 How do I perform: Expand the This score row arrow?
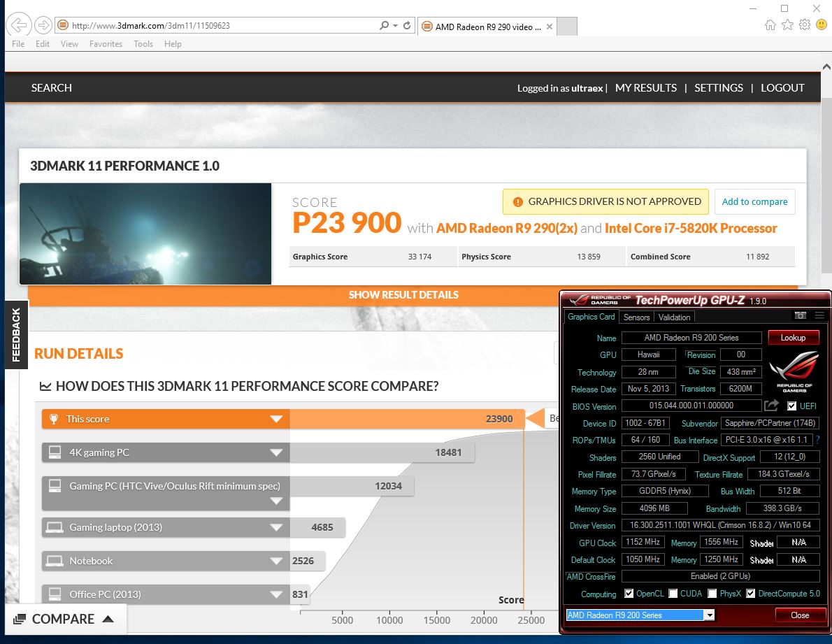tap(276, 419)
